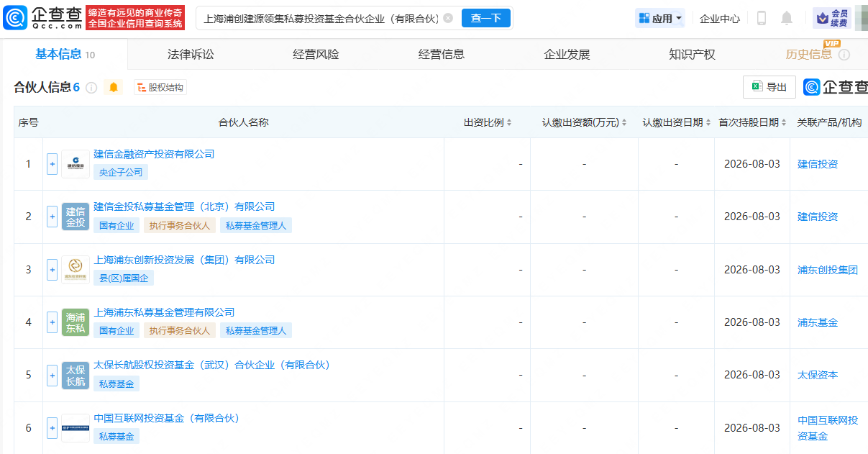Image resolution: width=868 pixels, height=454 pixels.
Task: Open related product 太保资本
Action: coord(818,375)
